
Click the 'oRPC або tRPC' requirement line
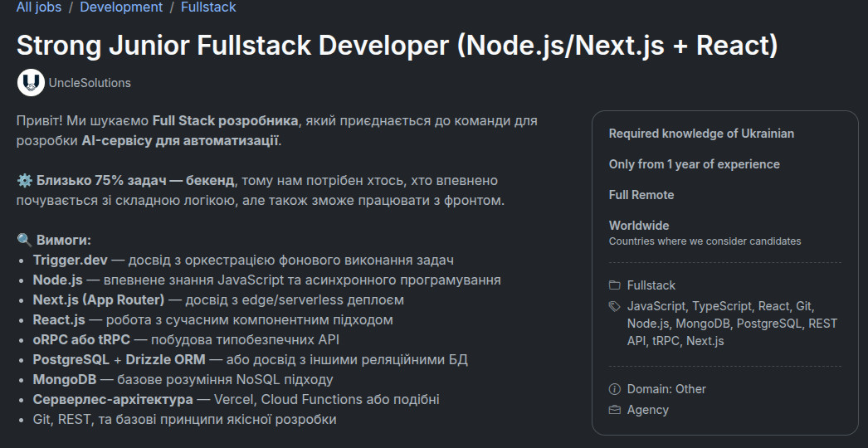tap(186, 340)
